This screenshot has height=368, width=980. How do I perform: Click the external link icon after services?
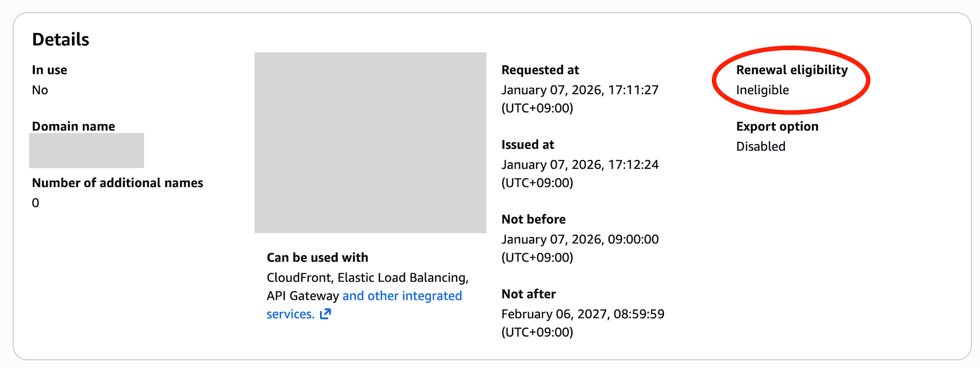(325, 314)
